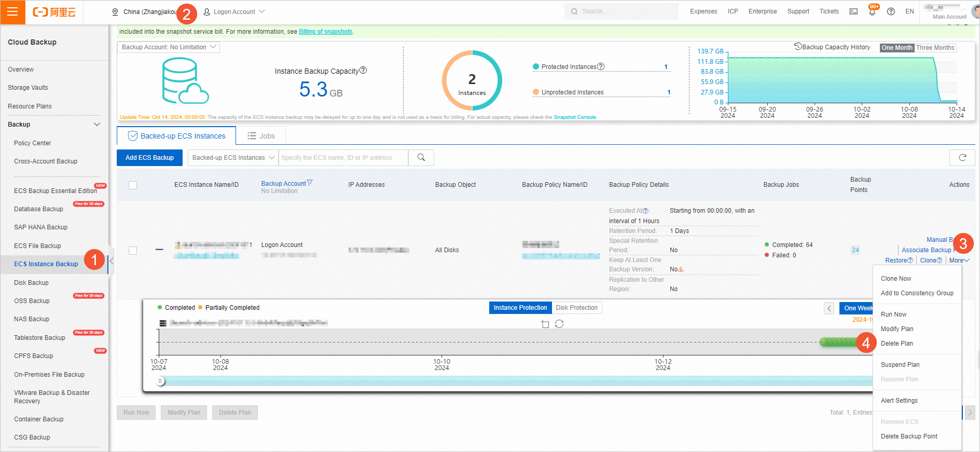980x452 pixels.
Task: Click the Restore help icon
Action: pos(910,261)
